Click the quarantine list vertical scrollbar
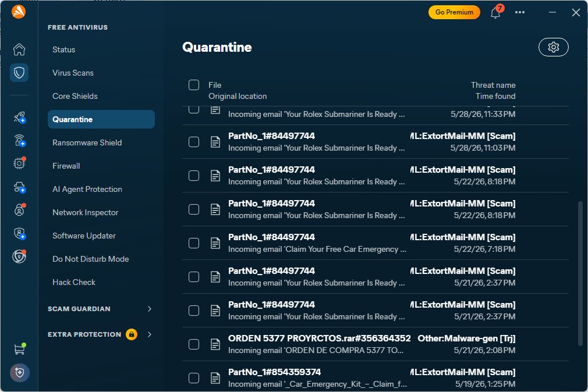This screenshot has width=588, height=392. tap(580, 273)
